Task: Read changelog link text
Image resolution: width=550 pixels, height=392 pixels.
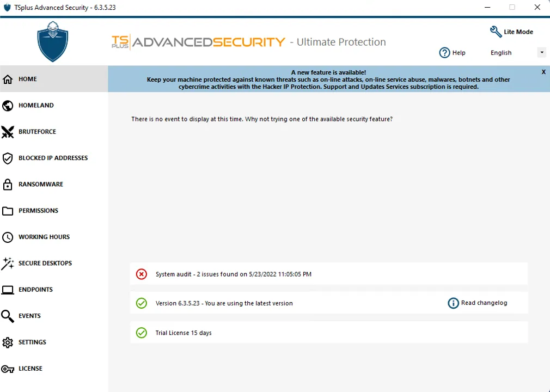Action: (484, 303)
